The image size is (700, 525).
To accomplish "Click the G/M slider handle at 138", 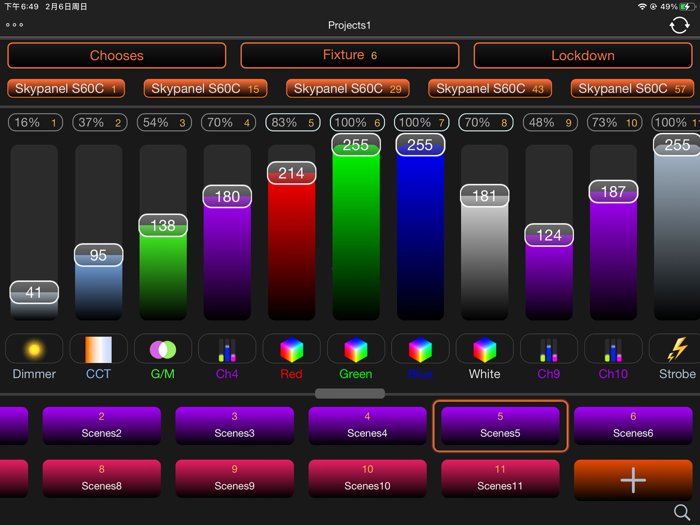I will click(x=163, y=225).
